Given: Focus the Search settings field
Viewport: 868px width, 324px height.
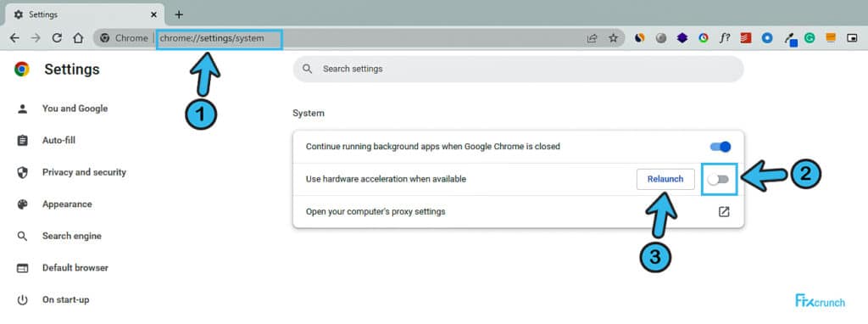Looking at the screenshot, I should (518, 70).
